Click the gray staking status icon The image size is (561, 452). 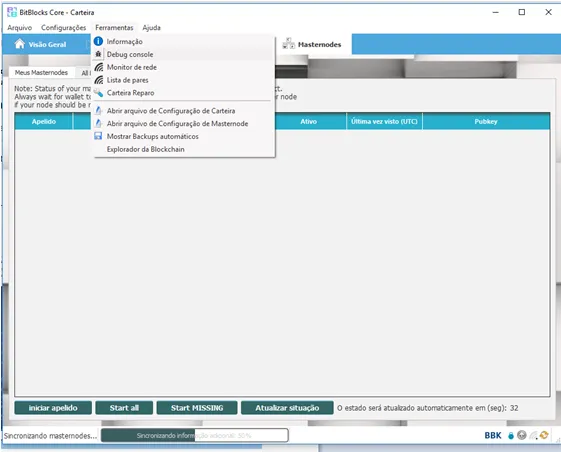click(522, 435)
